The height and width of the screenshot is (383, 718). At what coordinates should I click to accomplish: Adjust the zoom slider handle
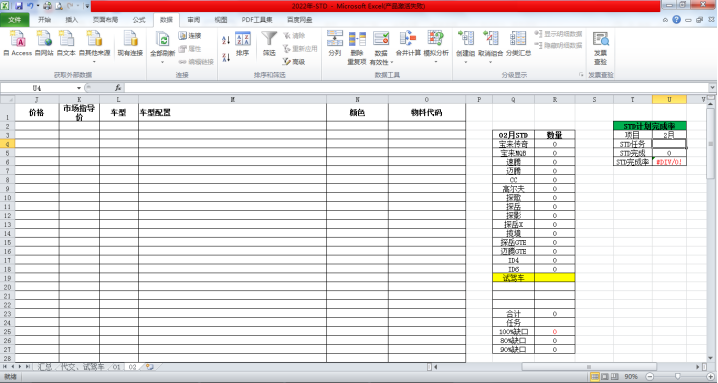[x=677, y=377]
